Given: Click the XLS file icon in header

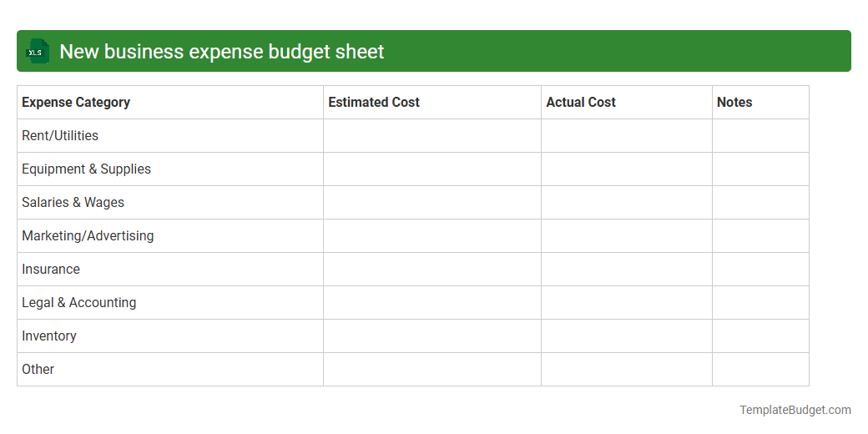Looking at the screenshot, I should pyautogui.click(x=37, y=51).
